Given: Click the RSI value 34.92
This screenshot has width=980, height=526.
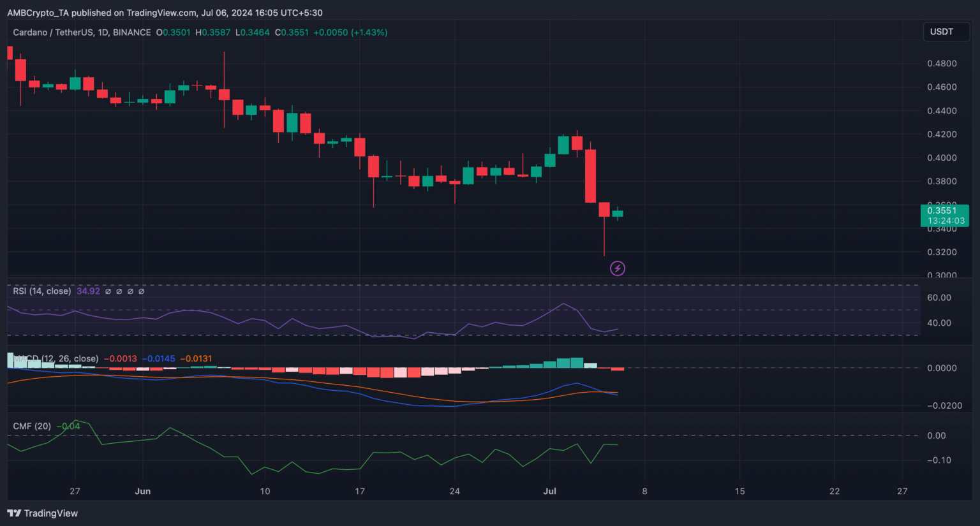Looking at the screenshot, I should click(x=88, y=291).
